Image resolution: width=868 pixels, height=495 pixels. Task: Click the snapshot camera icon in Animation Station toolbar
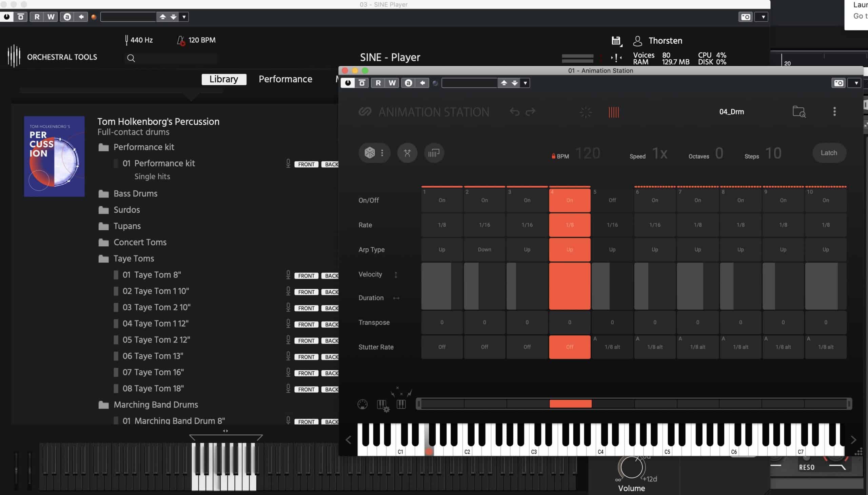click(839, 83)
